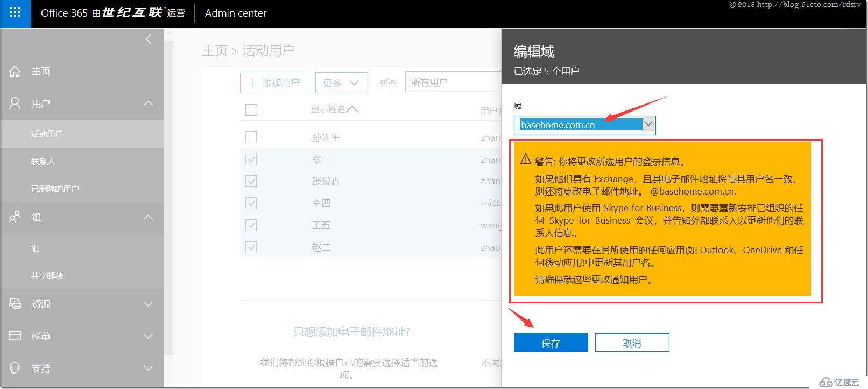Collapse the navigation pane with the arrow

(149, 39)
